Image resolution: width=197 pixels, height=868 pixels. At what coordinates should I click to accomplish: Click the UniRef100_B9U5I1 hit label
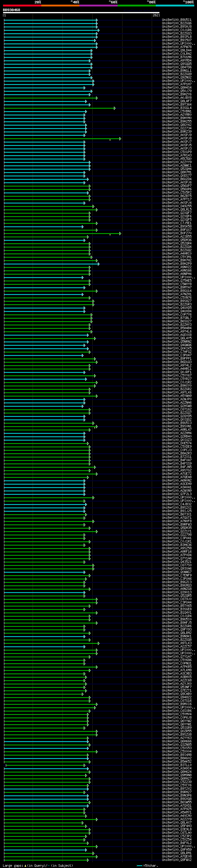176,20
